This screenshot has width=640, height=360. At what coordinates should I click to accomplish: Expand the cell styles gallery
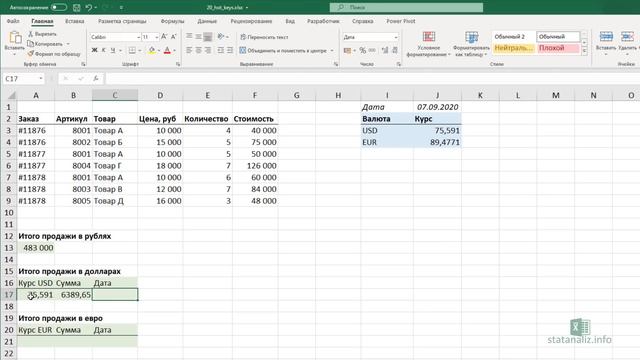tap(584, 51)
